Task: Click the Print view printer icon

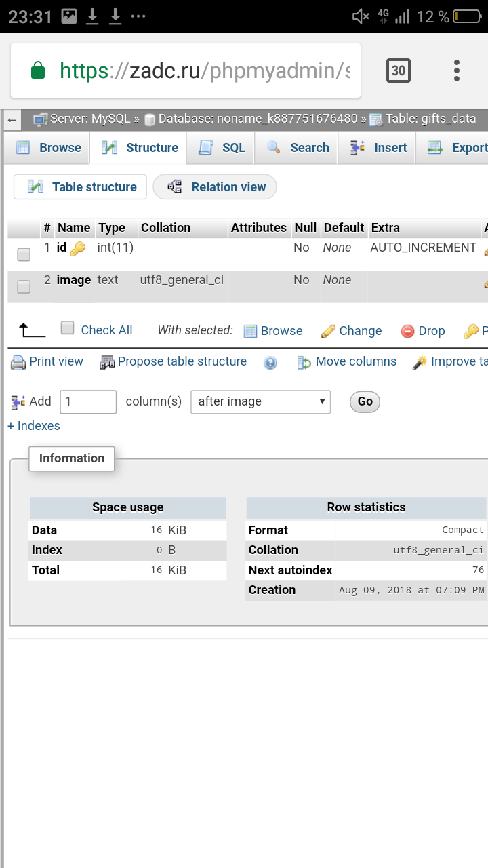Action: [18, 362]
